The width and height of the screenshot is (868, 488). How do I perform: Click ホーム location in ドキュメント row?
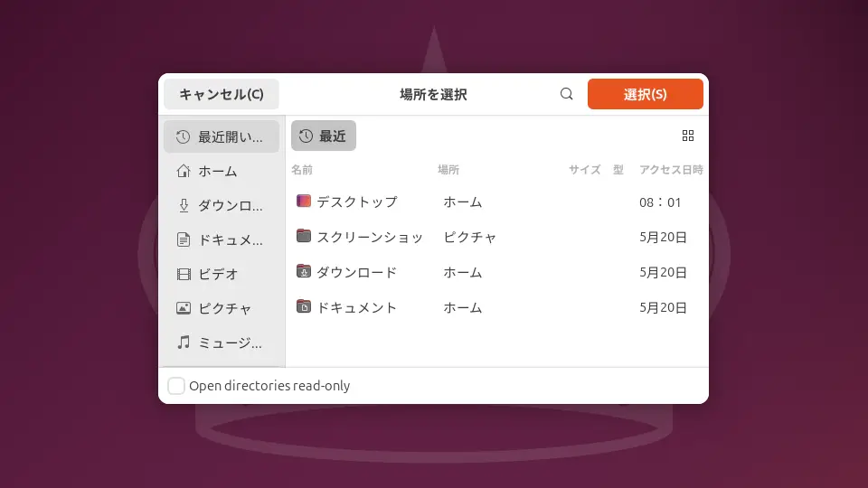click(x=463, y=307)
